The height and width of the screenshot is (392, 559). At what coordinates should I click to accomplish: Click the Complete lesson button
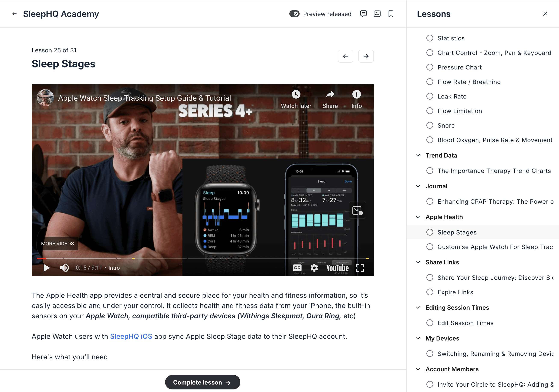203,382
